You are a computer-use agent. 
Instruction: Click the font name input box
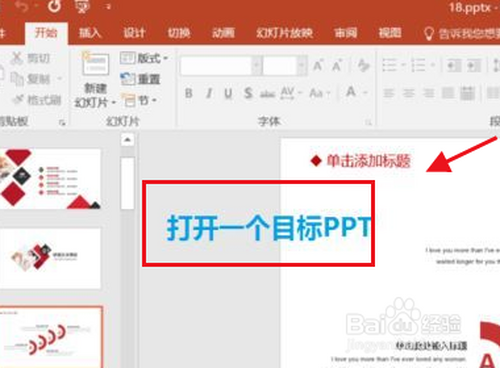pyautogui.click(x=216, y=65)
